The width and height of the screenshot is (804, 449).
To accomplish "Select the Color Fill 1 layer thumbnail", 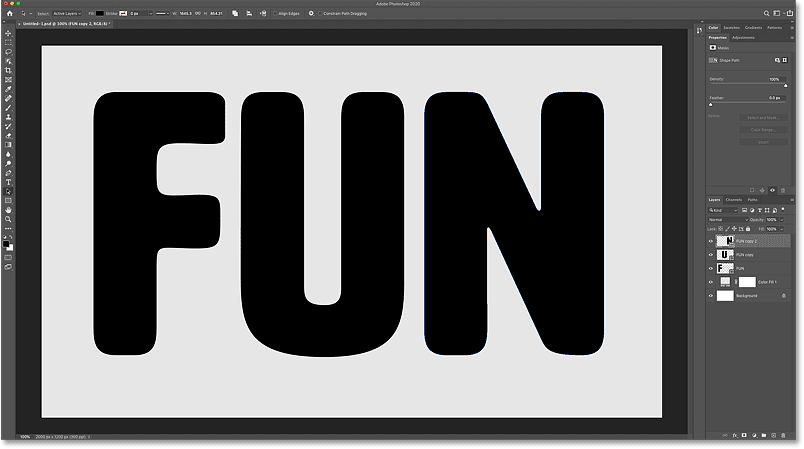I will (x=724, y=282).
